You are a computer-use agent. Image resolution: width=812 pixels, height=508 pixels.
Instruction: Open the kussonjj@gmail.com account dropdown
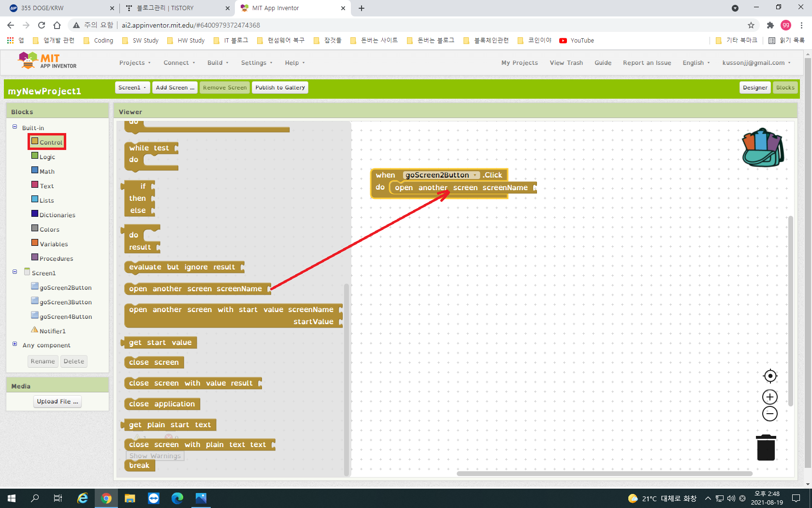(x=756, y=63)
